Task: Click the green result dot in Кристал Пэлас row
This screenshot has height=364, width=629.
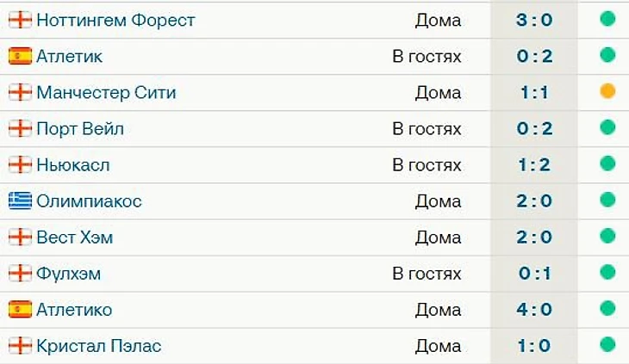Action: [607, 344]
